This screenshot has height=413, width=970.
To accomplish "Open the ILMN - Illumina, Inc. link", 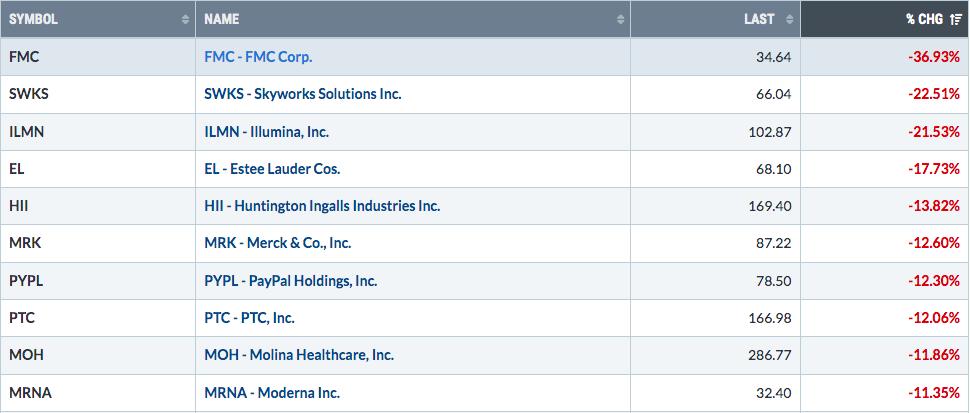I will coord(267,132).
